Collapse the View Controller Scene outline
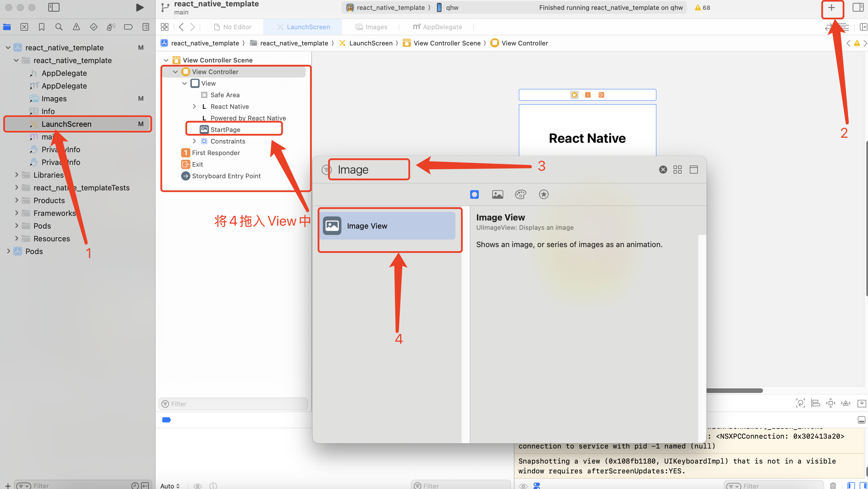The image size is (868, 489). coord(166,60)
